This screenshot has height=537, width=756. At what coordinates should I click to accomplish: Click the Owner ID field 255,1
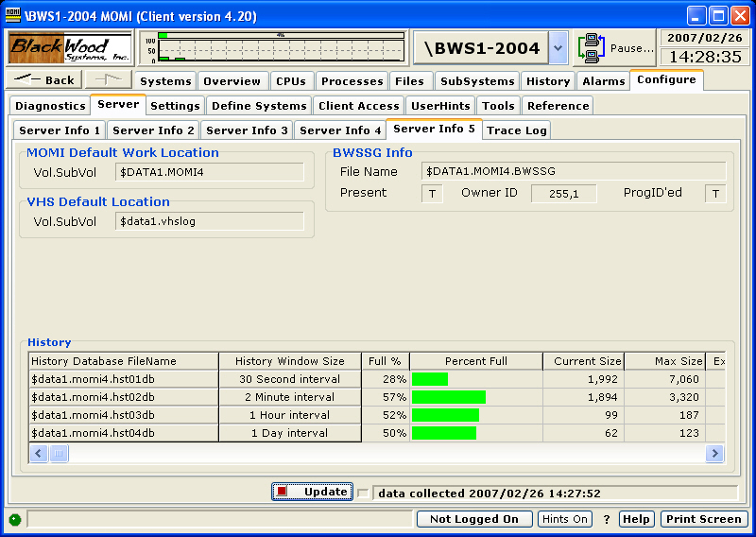pos(563,194)
